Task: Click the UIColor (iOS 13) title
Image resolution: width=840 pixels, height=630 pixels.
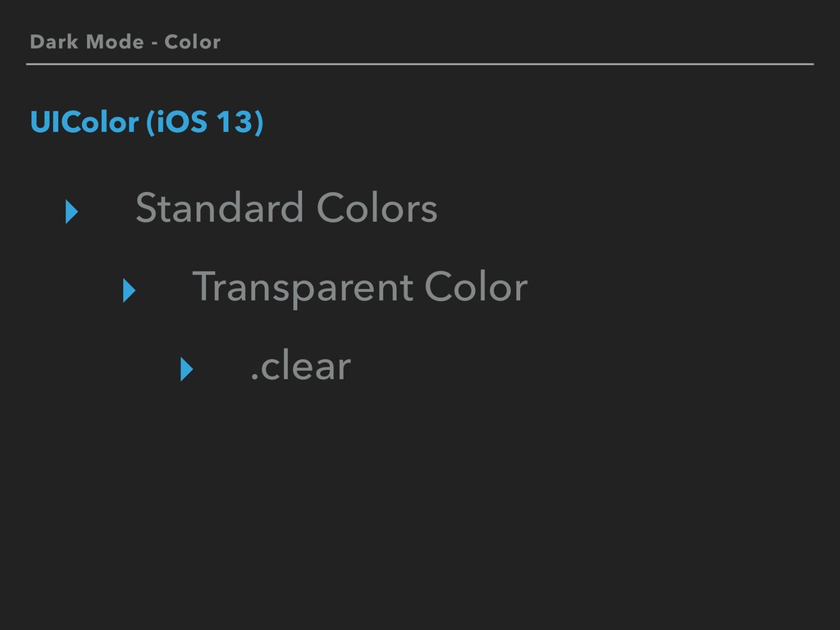Action: (147, 122)
